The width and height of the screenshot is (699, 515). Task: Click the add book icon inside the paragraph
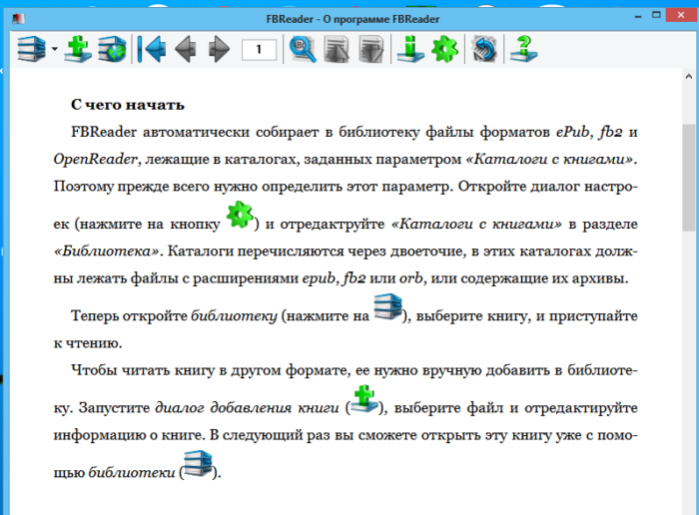(x=364, y=399)
